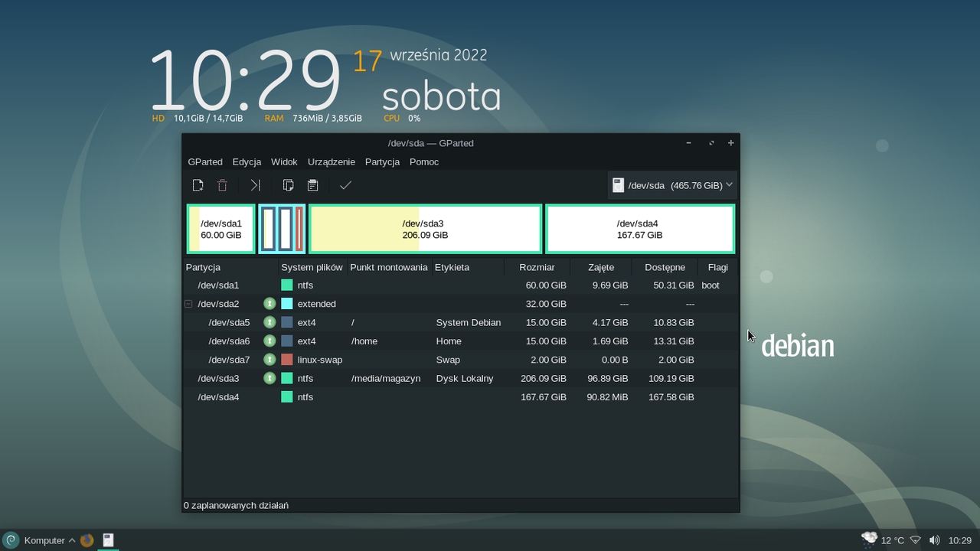Click the extended color swatch of /dev/sda2
Screen dimensions: 980x551
[x=287, y=304]
